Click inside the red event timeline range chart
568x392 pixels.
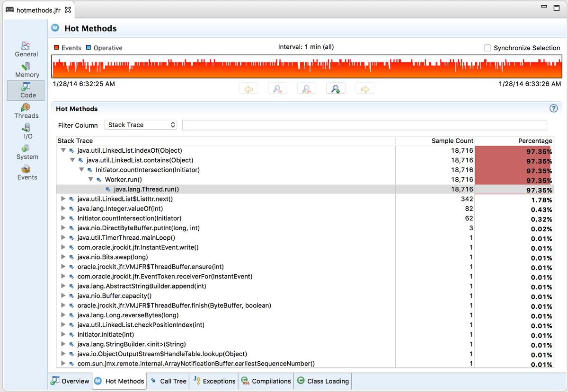tap(306, 66)
